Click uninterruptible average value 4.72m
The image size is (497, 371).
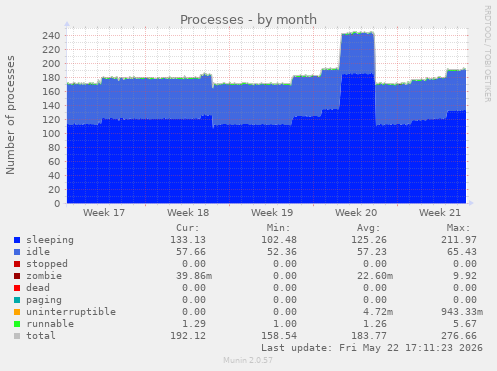378,312
